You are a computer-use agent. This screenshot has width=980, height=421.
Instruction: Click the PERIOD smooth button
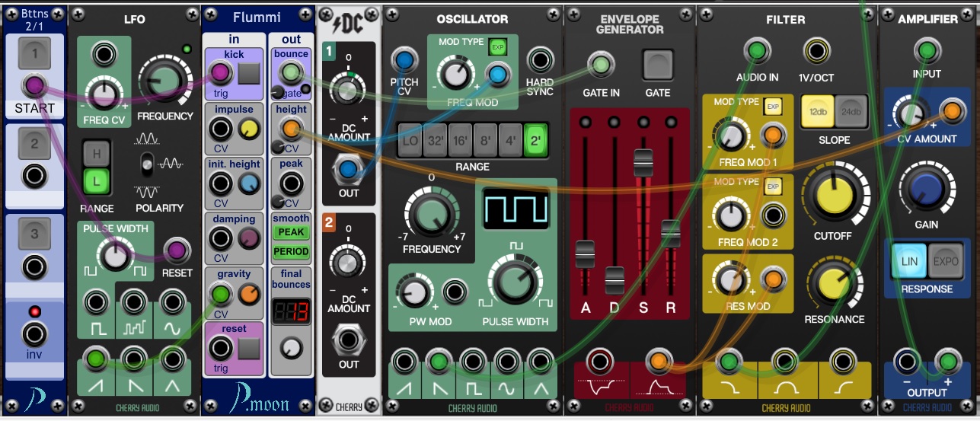[292, 251]
